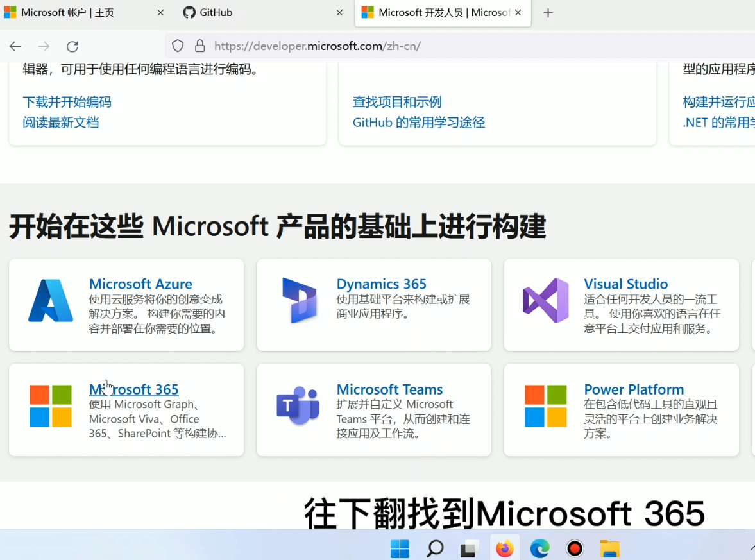This screenshot has height=560, width=755.
Task: Click the Firefox taskbar icon
Action: coord(505,548)
